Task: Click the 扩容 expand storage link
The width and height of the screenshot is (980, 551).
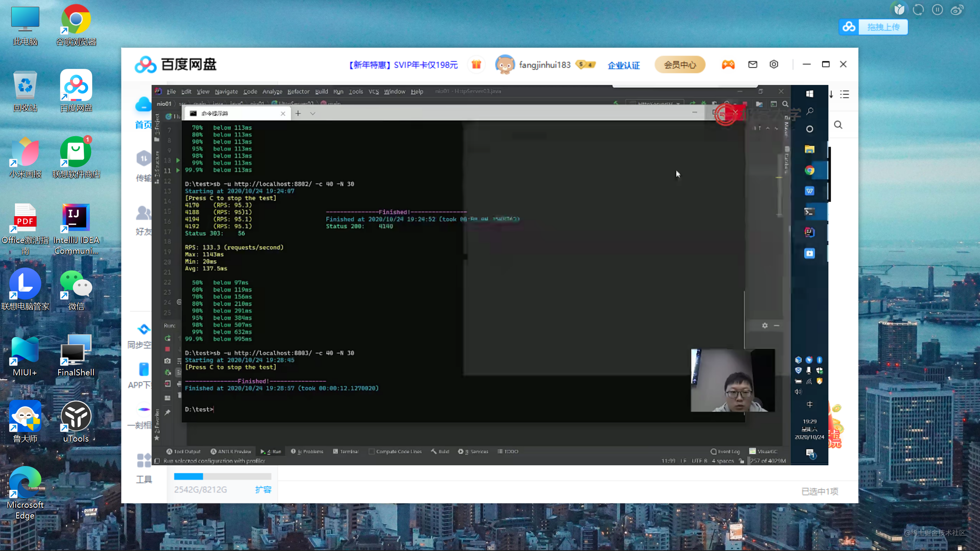Action: pos(263,490)
